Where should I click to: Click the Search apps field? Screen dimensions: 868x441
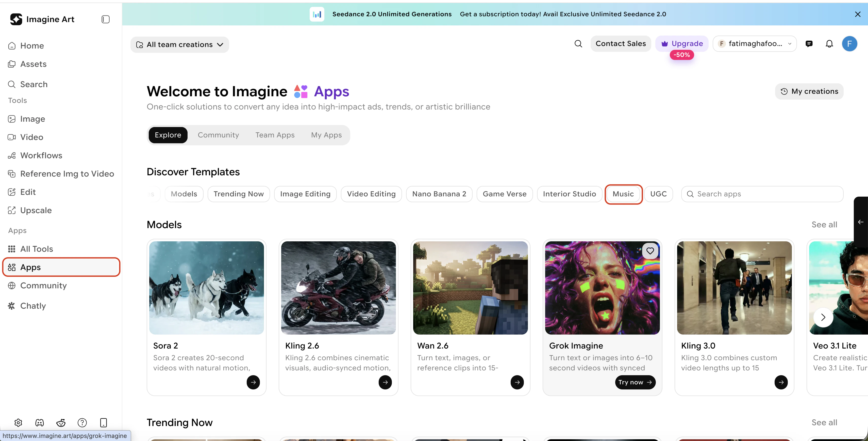point(762,194)
